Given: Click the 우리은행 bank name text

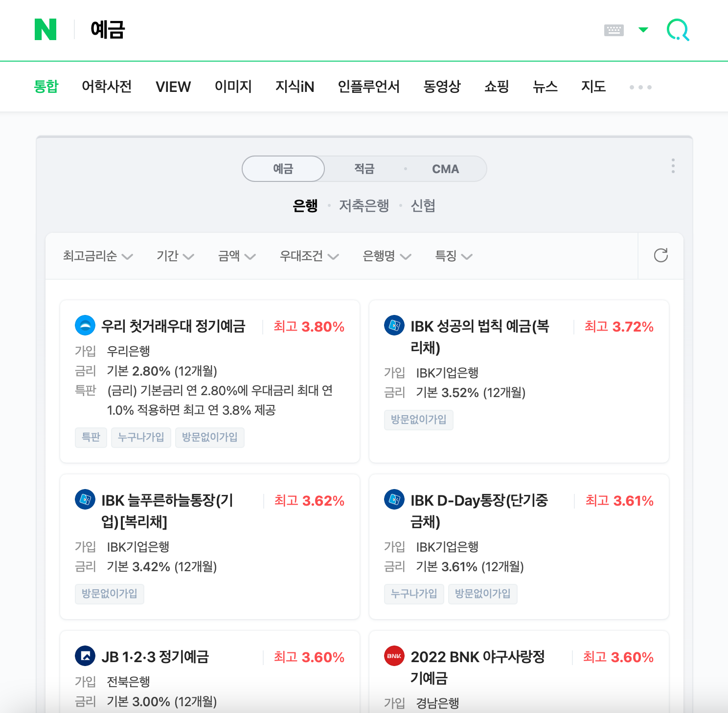Looking at the screenshot, I should (x=128, y=351).
